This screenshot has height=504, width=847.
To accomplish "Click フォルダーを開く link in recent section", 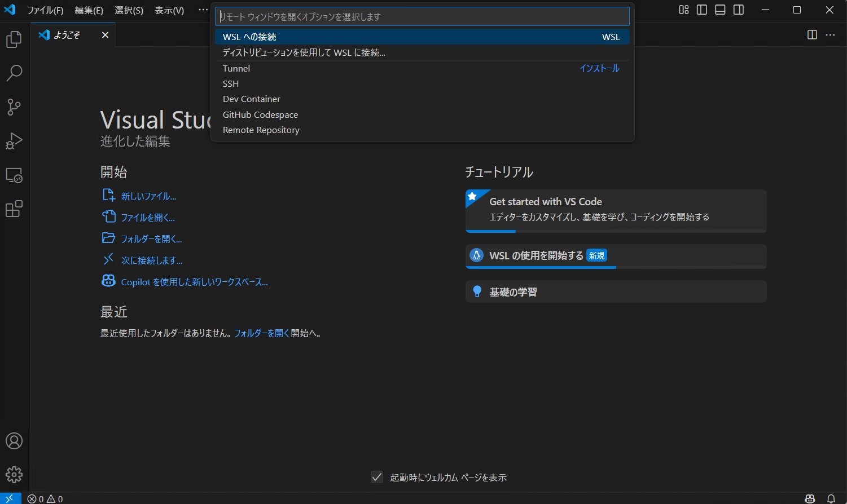I will (262, 333).
